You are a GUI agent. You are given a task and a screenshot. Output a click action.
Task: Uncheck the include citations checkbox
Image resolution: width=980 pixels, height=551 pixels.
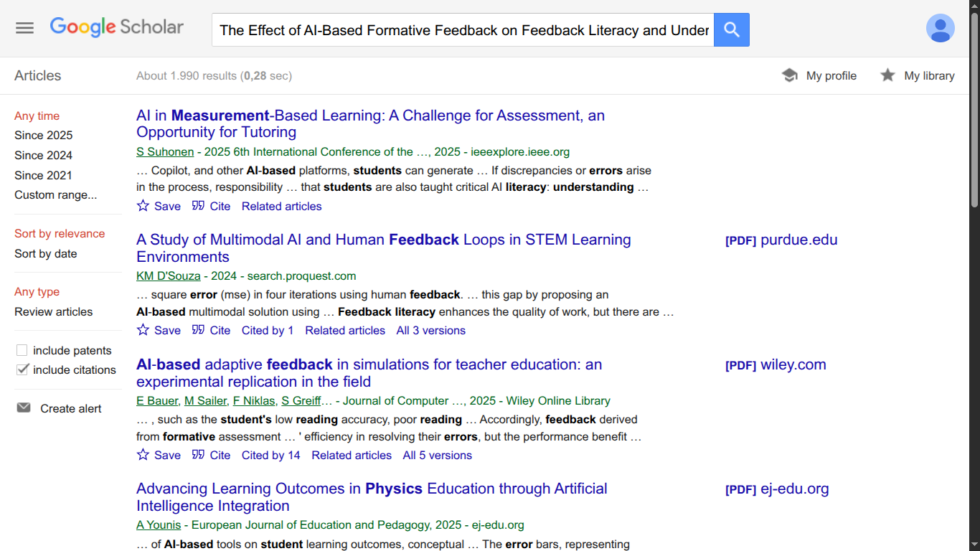point(22,369)
